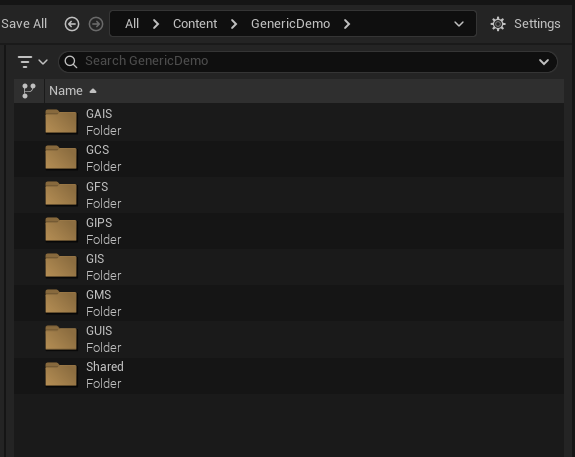Select the GUIS folder row
Viewport: 575px width, 457px height.
(x=289, y=339)
